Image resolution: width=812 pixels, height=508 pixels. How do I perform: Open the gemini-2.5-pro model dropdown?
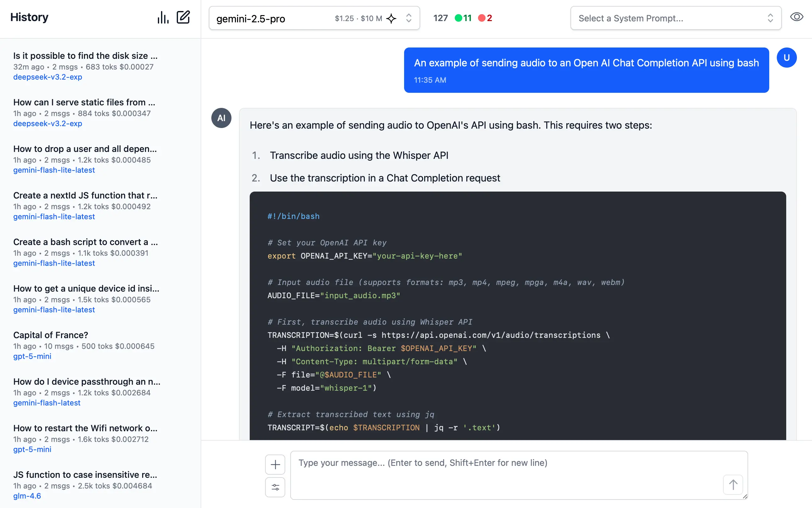click(x=269, y=19)
